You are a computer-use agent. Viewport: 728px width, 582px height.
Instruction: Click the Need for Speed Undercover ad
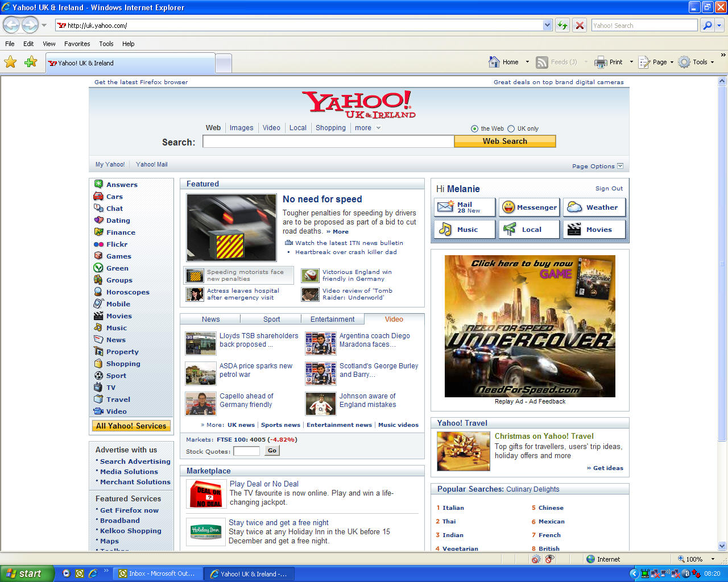pos(530,326)
